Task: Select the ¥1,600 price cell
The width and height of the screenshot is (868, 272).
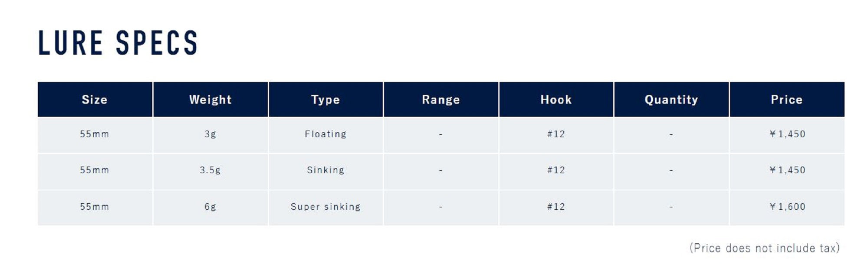Action: click(x=787, y=207)
